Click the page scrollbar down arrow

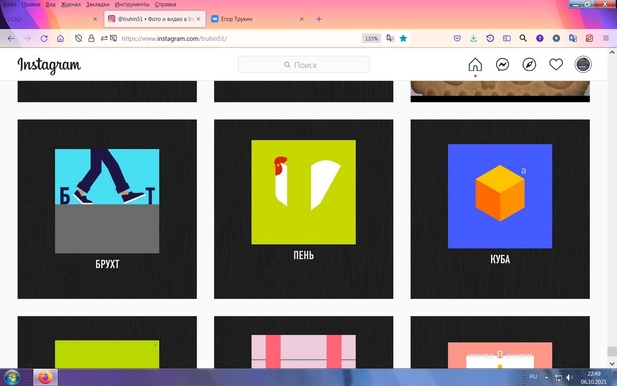click(x=612, y=364)
